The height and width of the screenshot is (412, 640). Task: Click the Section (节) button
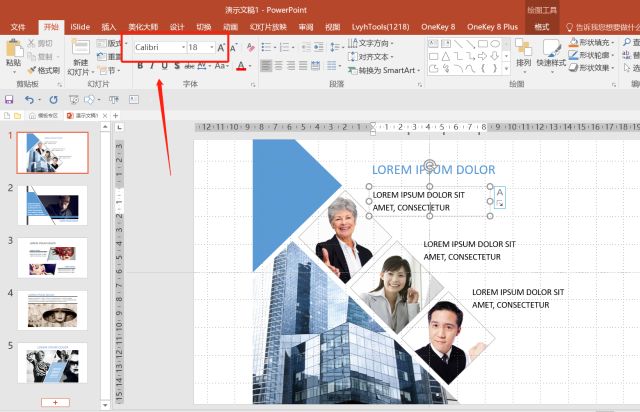point(109,71)
